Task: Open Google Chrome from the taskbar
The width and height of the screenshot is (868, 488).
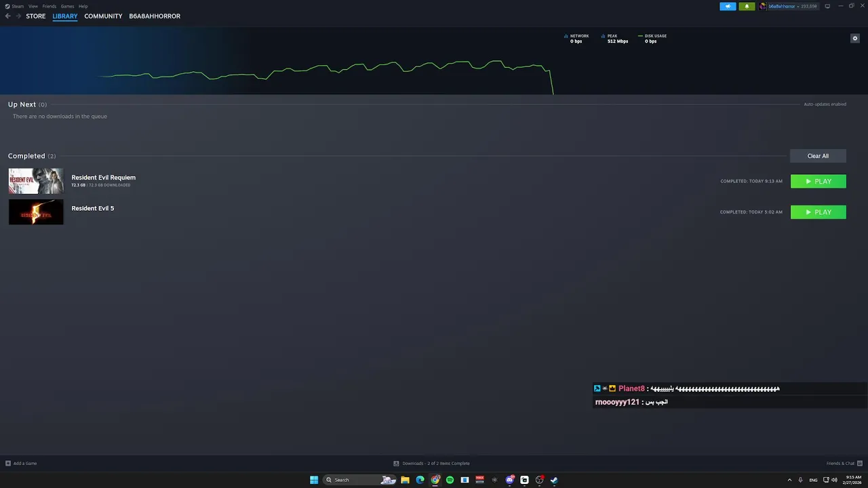Action: 435,480
